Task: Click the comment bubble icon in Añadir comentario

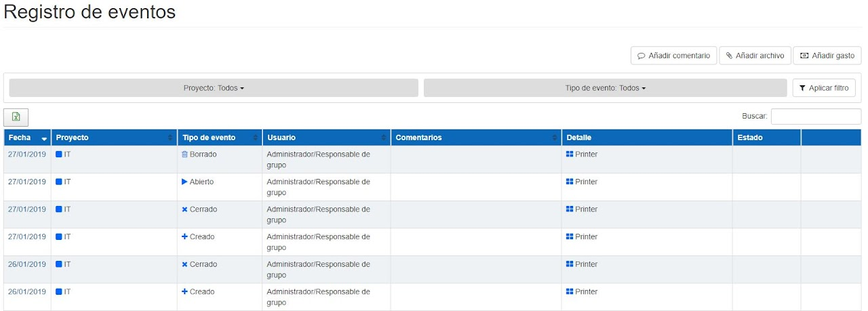Action: click(x=641, y=56)
